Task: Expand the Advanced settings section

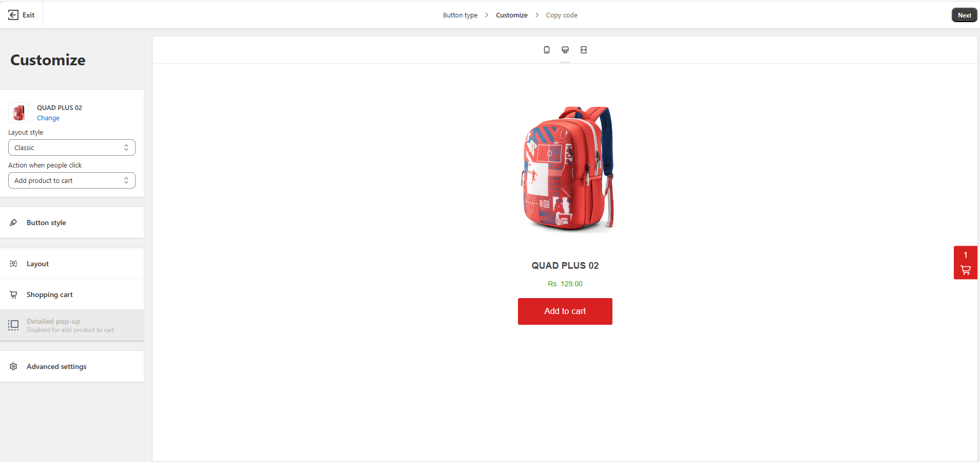Action: 72,366
